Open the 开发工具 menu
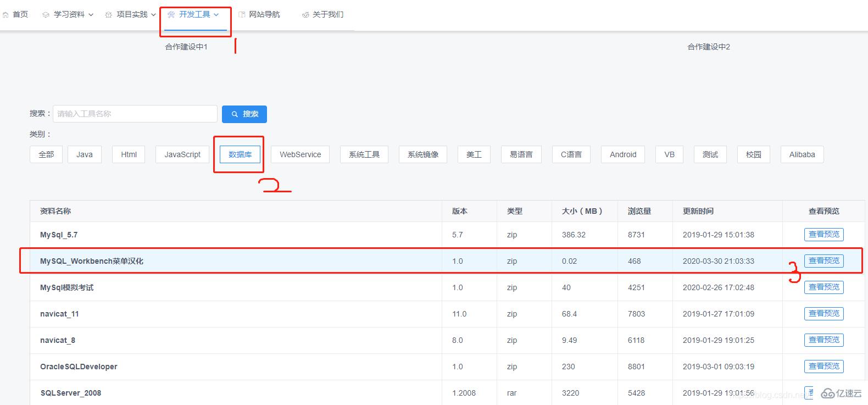Viewport: 868px width, 405px height. [x=194, y=14]
